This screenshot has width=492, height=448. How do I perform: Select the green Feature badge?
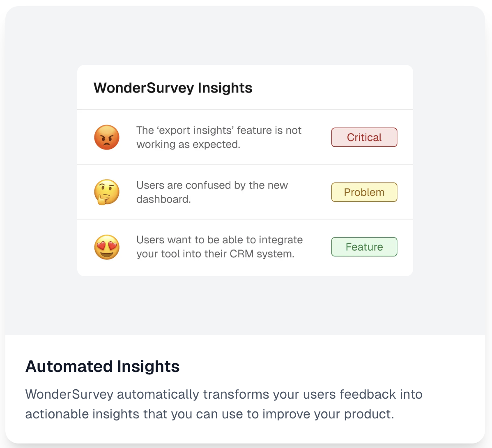tap(364, 247)
